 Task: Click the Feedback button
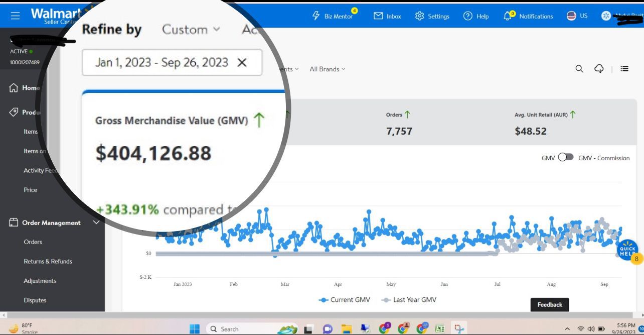[550, 304]
